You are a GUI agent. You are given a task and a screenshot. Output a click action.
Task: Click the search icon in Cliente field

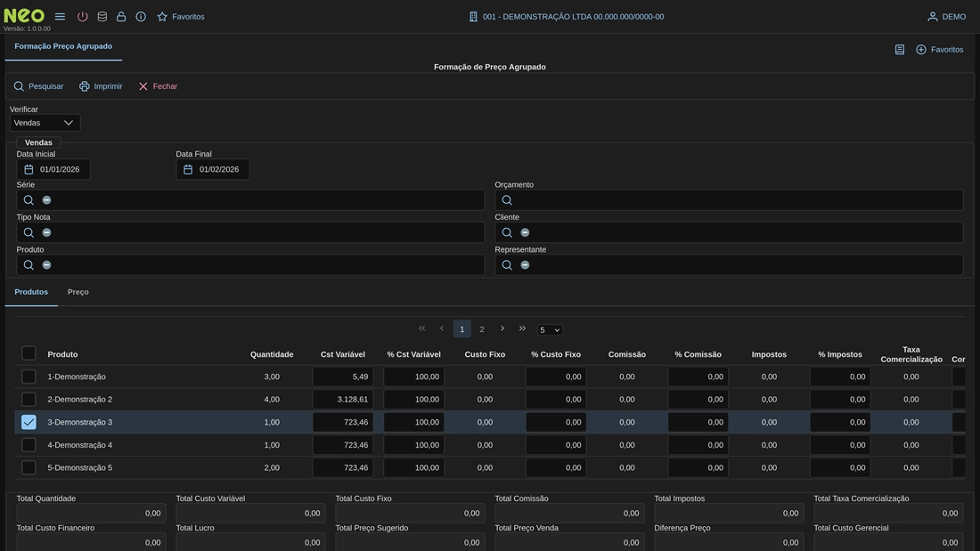click(x=507, y=232)
